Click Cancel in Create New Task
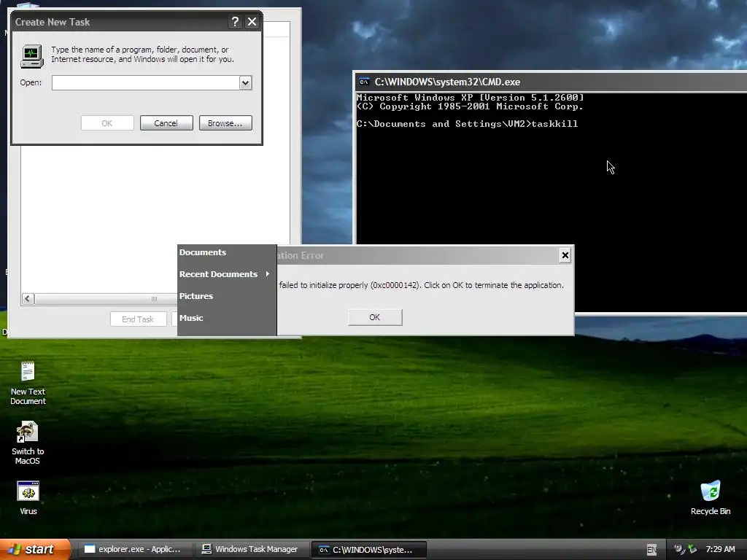747x560 pixels. coord(166,122)
